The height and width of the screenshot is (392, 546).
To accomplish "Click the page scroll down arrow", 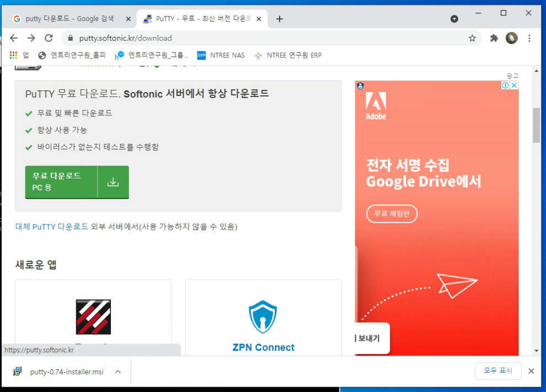I will pos(536,351).
